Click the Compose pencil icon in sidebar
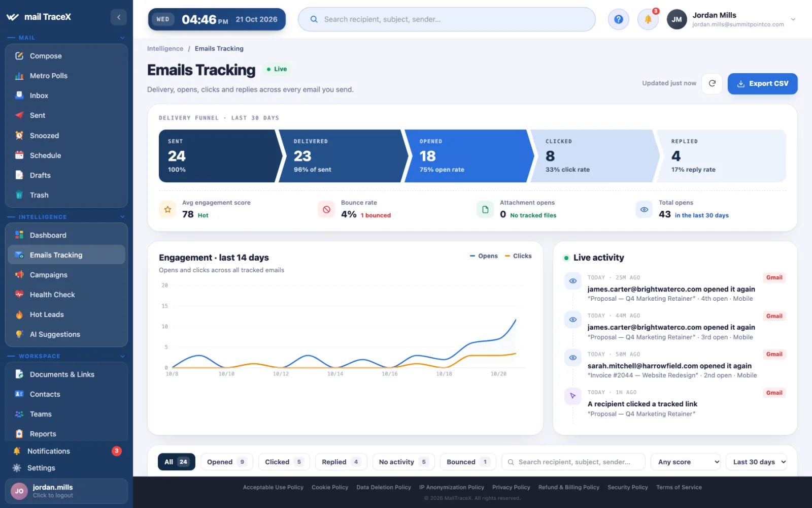The width and height of the screenshot is (812, 508). pyautogui.click(x=19, y=56)
